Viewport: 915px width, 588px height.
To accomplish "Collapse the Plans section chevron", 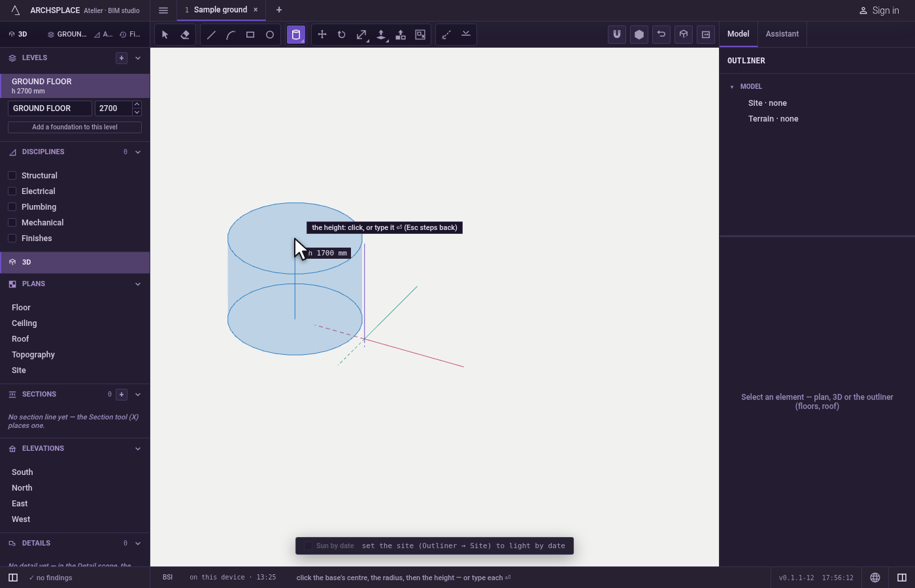I will (x=138, y=284).
